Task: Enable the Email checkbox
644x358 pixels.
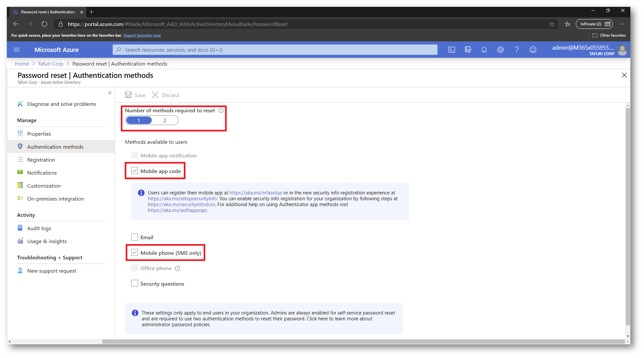Action: (x=134, y=237)
